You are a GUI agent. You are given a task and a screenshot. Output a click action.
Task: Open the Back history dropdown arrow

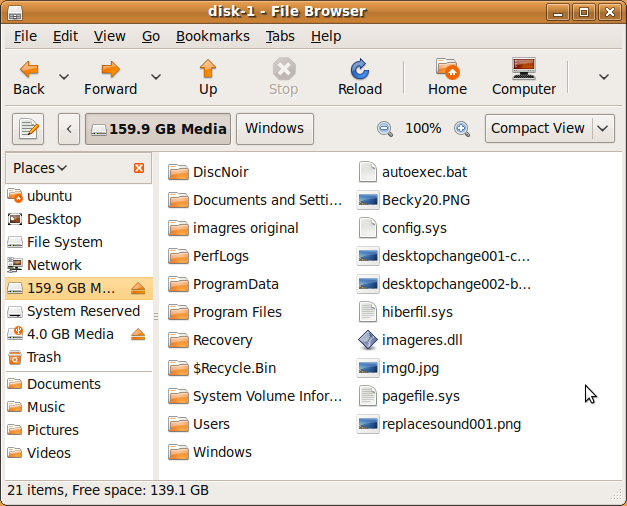(64, 77)
